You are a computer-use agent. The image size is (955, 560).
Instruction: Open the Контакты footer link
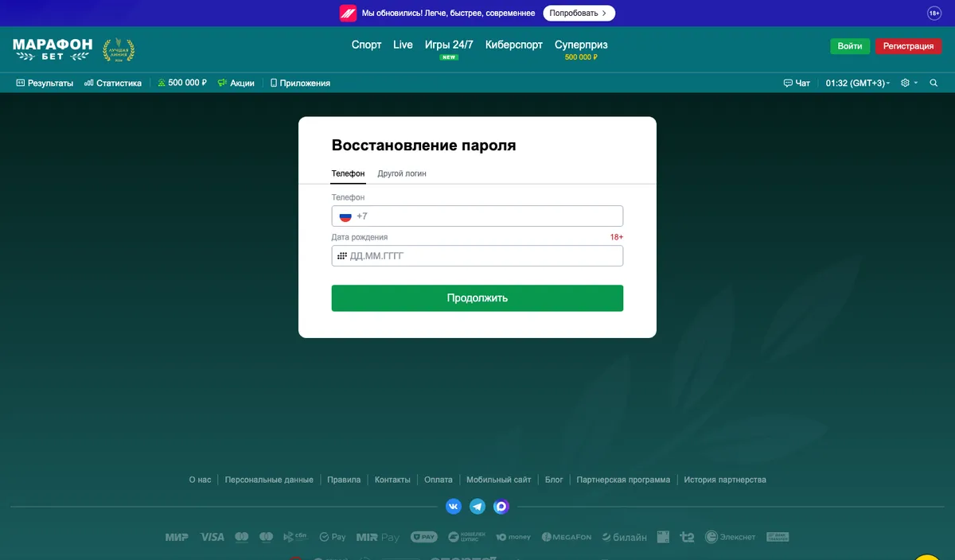click(392, 480)
